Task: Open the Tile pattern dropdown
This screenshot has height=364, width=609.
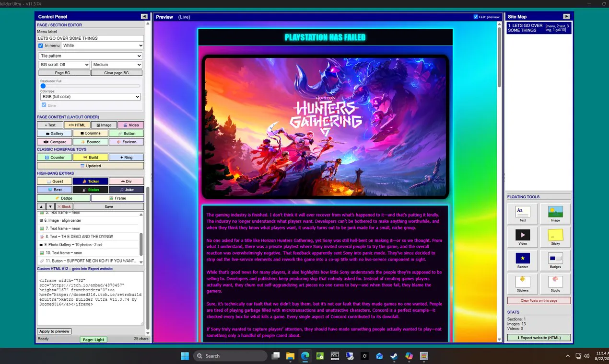Action: [x=91, y=56]
